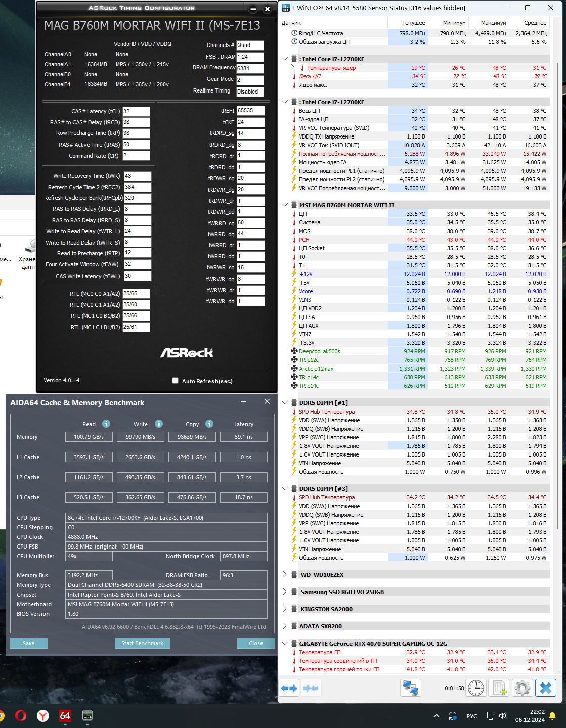Collapse DDR5 DIMM [#3] group
The height and width of the screenshot is (728, 566).
285,488
